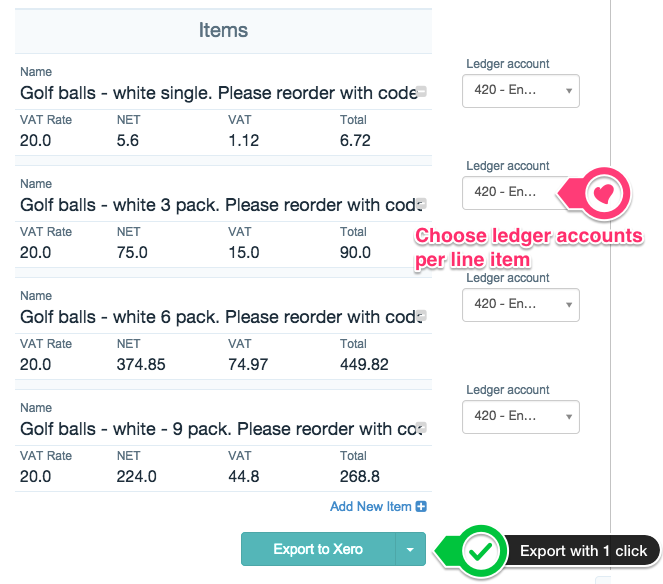Click the plus icon beside Add New Item

click(x=421, y=506)
